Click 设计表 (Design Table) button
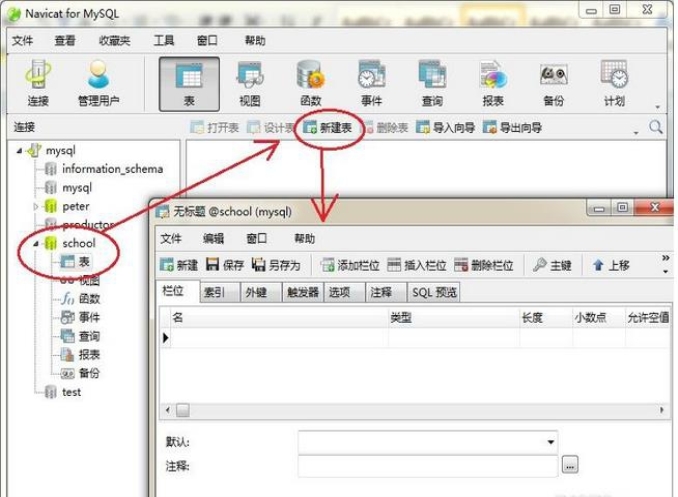678x497 pixels. pyautogui.click(x=270, y=128)
